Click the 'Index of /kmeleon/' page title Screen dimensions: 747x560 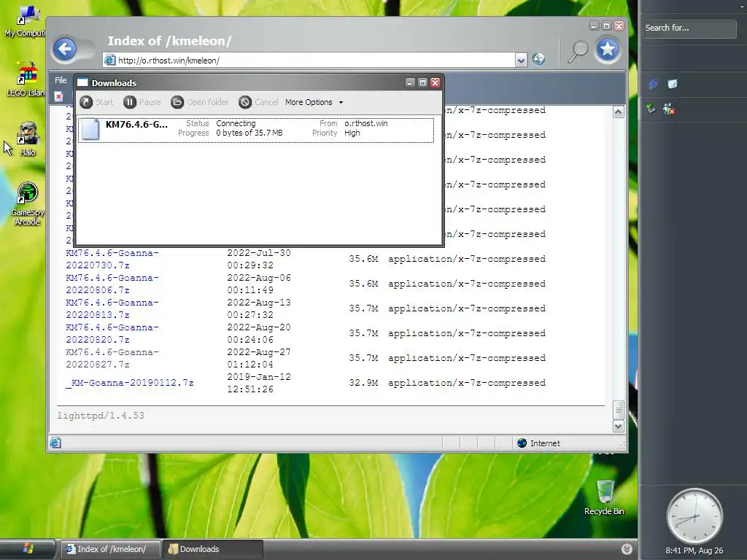pos(169,41)
